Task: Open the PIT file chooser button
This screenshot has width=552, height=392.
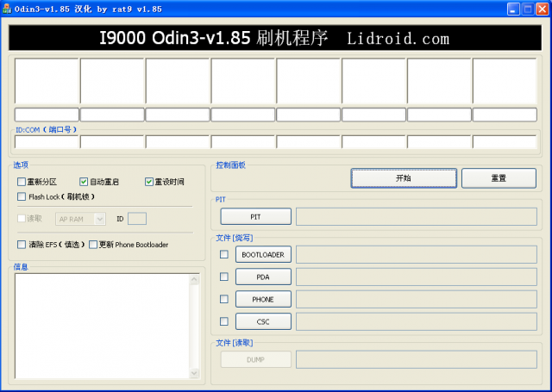Action: (x=256, y=216)
